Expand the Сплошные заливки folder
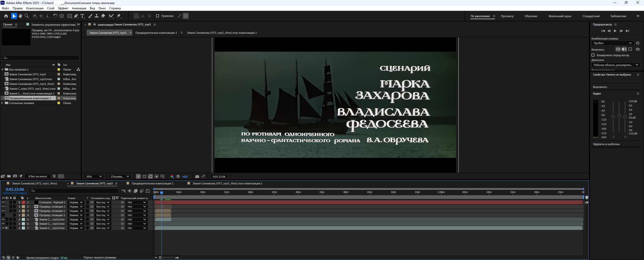 (x=2, y=103)
